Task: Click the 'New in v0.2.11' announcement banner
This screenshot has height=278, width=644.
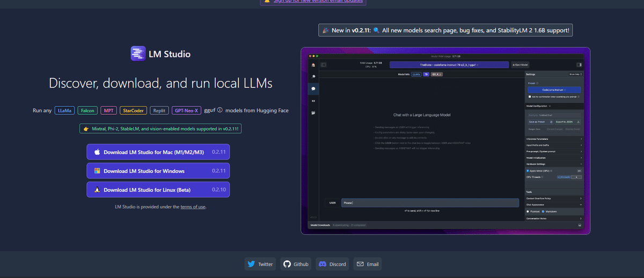Action: 445,31
